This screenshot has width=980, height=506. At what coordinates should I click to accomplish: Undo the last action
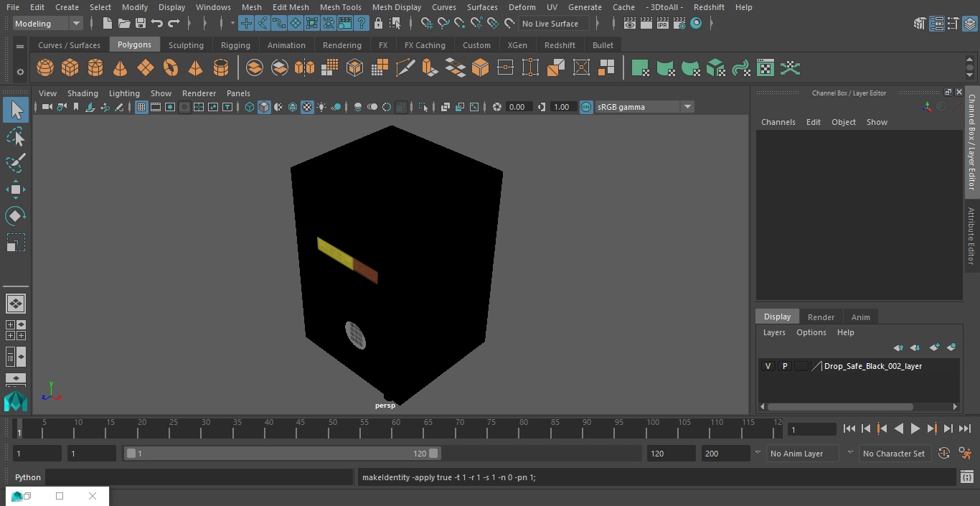pyautogui.click(x=157, y=24)
